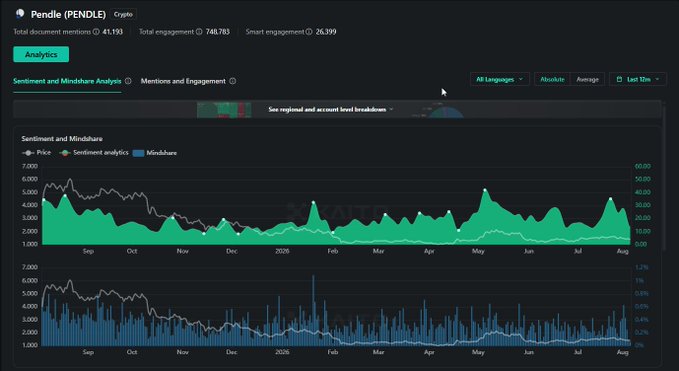
Task: Open info icon beside Total document mentions
Action: 96,32
